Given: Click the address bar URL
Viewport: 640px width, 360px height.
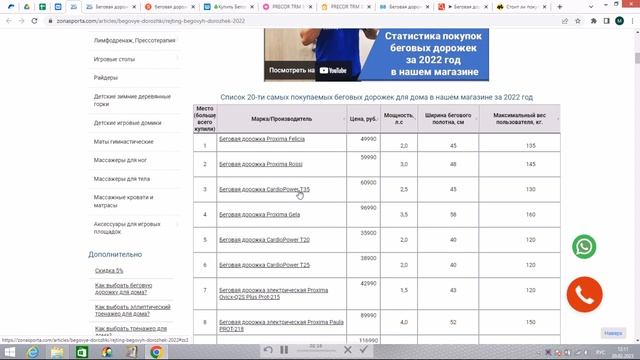Looking at the screenshot, I should click(x=151, y=21).
